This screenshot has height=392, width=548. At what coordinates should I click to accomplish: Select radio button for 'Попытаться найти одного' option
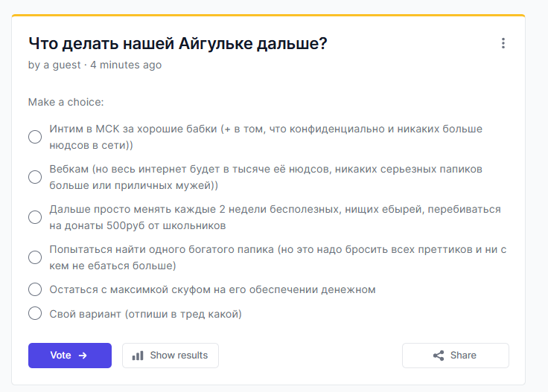point(35,257)
